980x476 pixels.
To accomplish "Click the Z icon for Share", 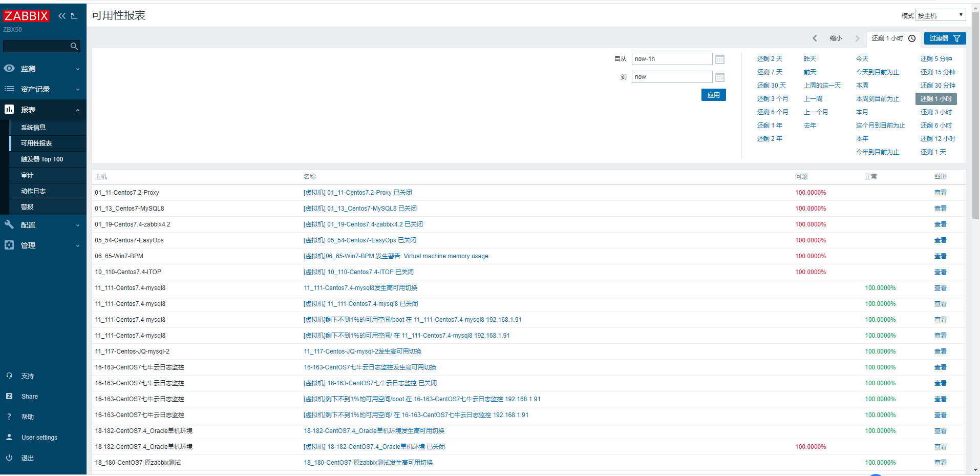I will coord(9,396).
